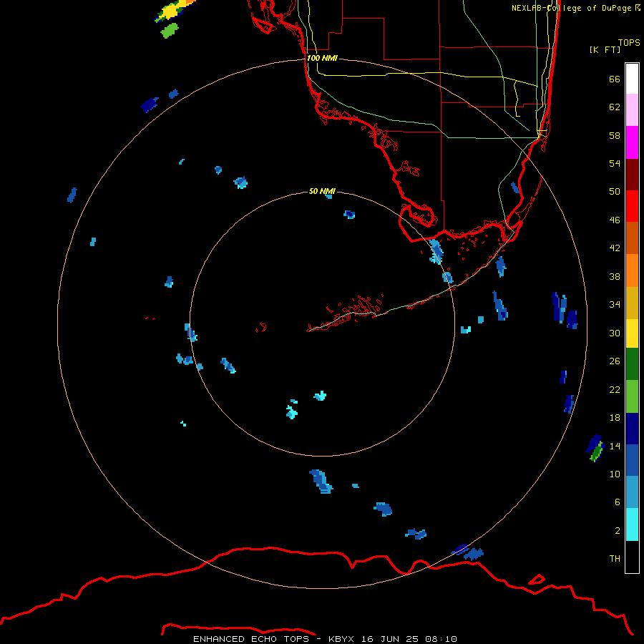Click the legend value '26'
Screen dimensions: 644x644
(x=615, y=361)
